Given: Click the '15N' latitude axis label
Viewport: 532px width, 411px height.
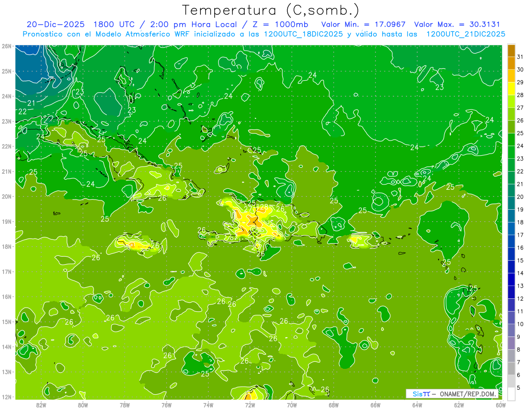Looking at the screenshot, I should point(7,321).
